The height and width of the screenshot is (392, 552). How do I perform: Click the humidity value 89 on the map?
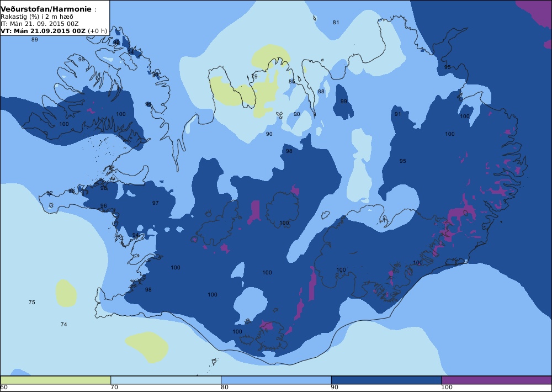coord(34,40)
